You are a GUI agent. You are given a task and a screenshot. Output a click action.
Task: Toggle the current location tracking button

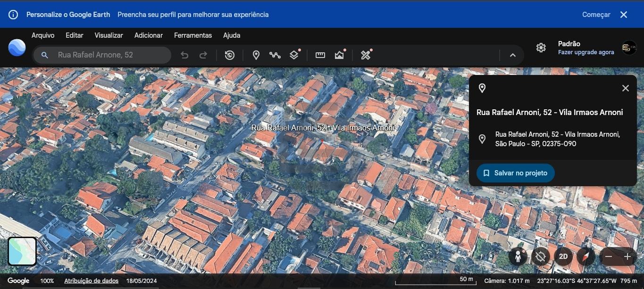(541, 256)
